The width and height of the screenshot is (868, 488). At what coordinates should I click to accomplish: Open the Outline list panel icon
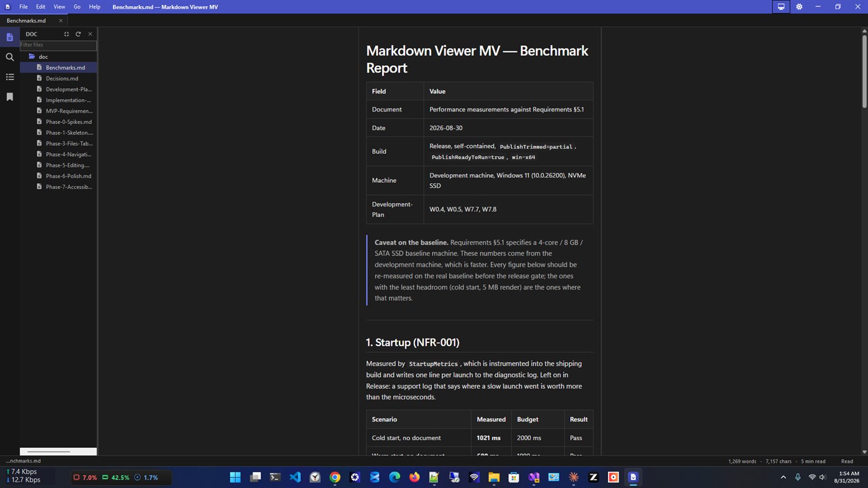[x=9, y=77]
